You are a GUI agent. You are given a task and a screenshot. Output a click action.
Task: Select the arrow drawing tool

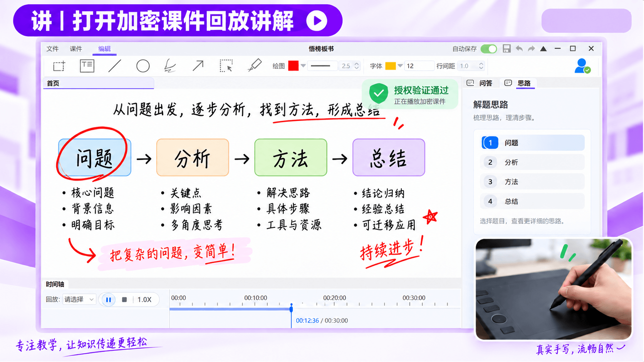tap(198, 66)
